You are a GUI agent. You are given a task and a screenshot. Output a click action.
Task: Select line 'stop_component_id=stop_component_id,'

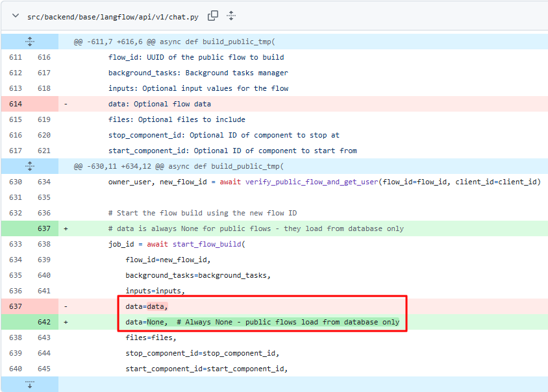(x=203, y=354)
